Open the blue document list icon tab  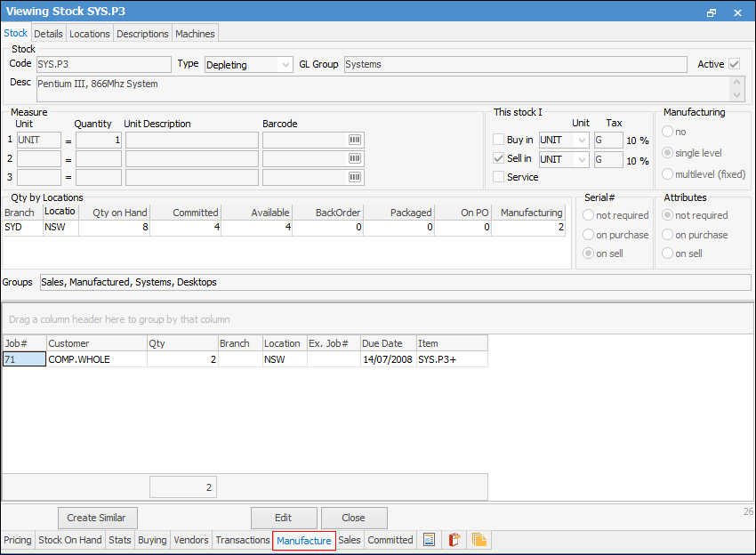click(x=429, y=540)
